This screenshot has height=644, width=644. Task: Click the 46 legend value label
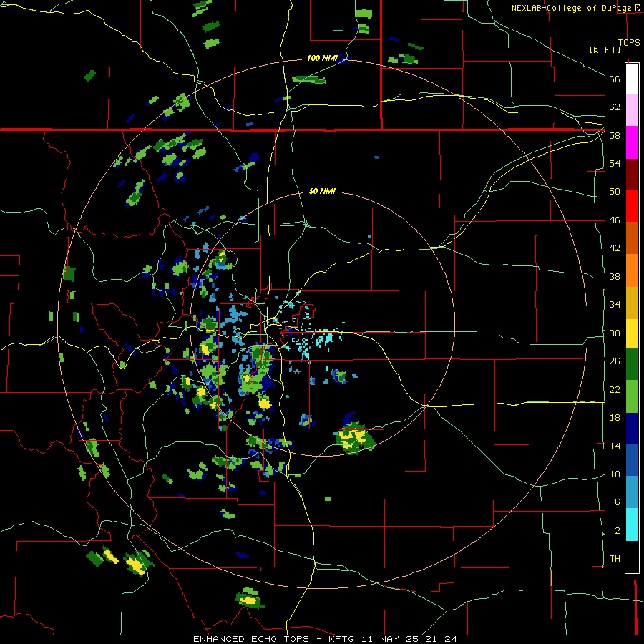(615, 220)
